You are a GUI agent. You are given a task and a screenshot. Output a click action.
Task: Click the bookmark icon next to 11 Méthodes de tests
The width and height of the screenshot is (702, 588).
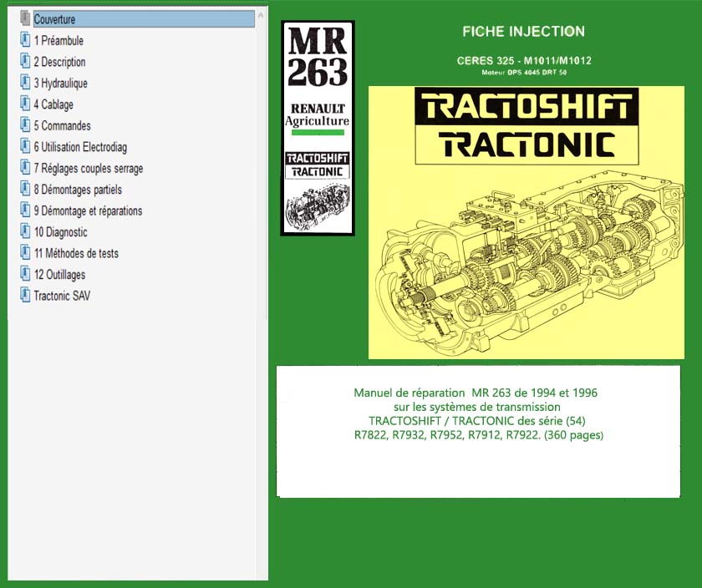(x=25, y=252)
